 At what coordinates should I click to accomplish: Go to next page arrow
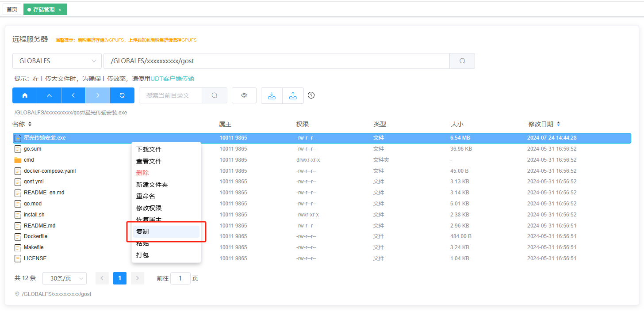click(x=138, y=278)
